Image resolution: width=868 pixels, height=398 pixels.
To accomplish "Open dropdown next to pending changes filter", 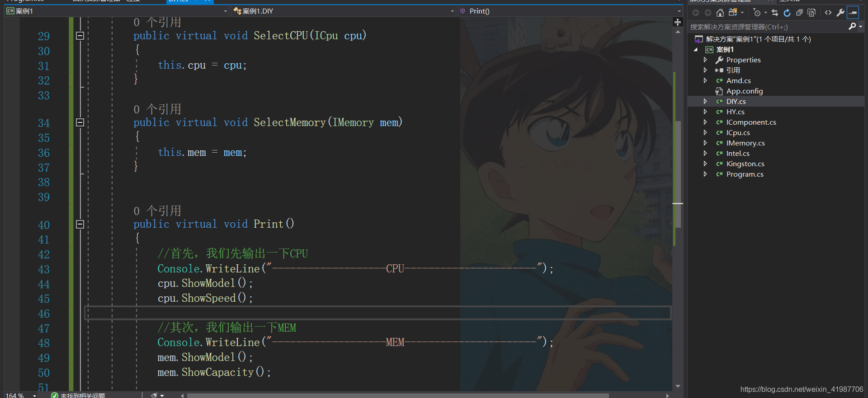I will [765, 13].
